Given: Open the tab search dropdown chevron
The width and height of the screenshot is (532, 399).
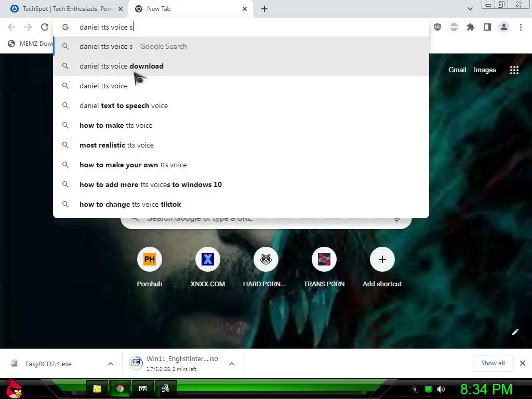Looking at the screenshot, I should point(470,9).
